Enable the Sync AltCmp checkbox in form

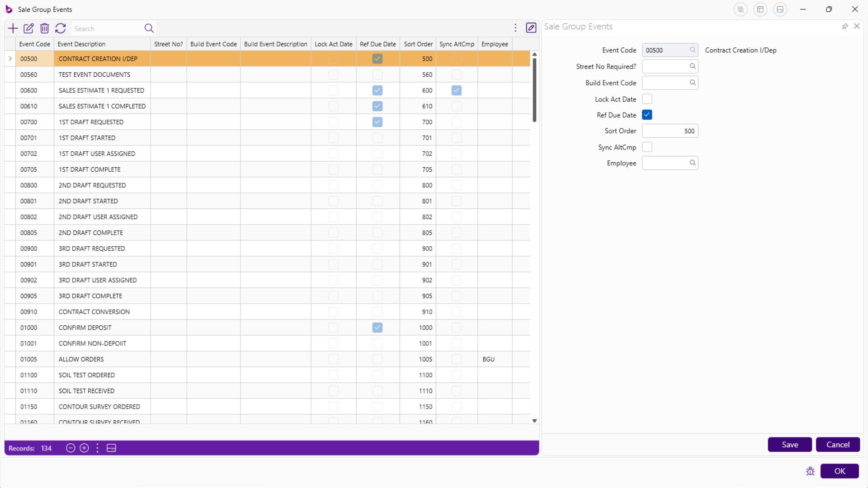tap(647, 147)
